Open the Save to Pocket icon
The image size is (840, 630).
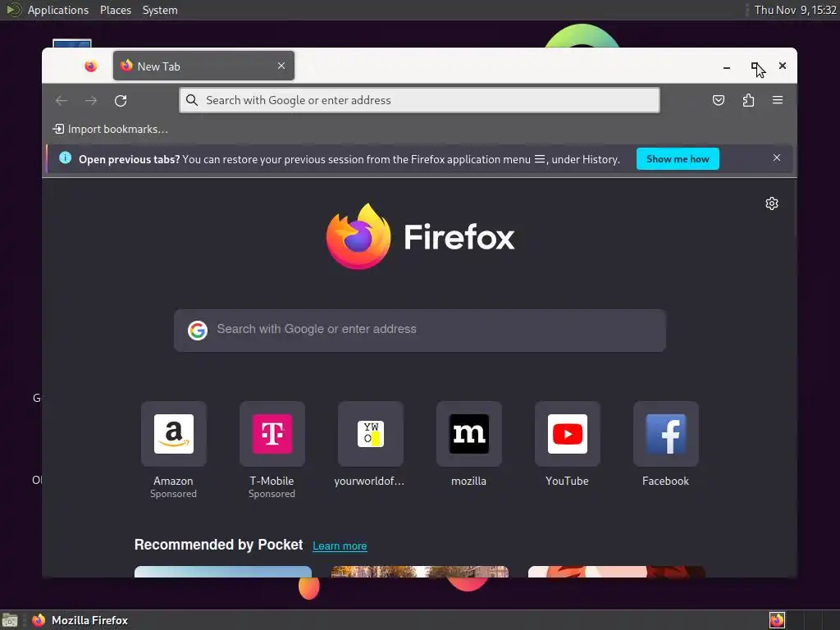(x=719, y=100)
